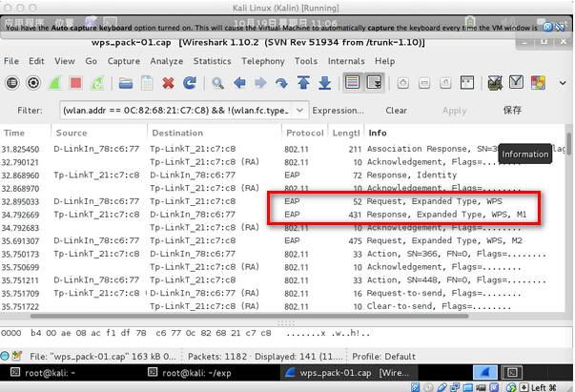
Task: Open capture options gear icon
Action: (33, 83)
